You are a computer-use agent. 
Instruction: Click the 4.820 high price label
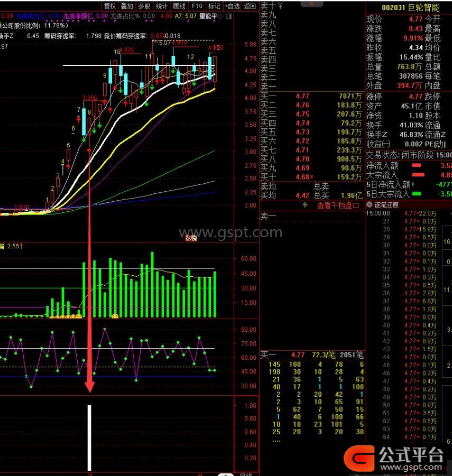pos(127,50)
